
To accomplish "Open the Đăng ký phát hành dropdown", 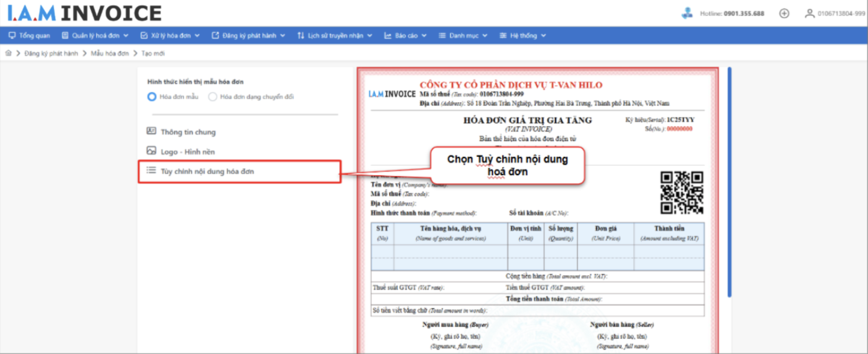I will click(248, 36).
